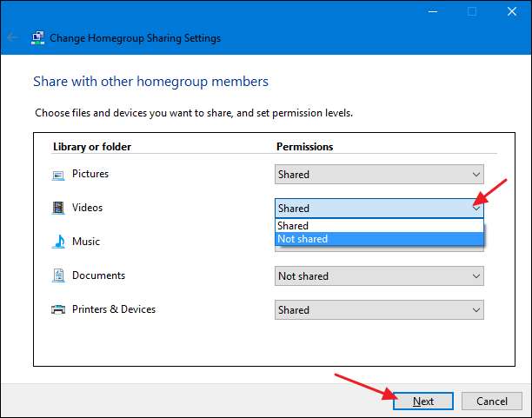Collapse the Videos permissions dropdown
The image size is (532, 418).
pos(475,209)
